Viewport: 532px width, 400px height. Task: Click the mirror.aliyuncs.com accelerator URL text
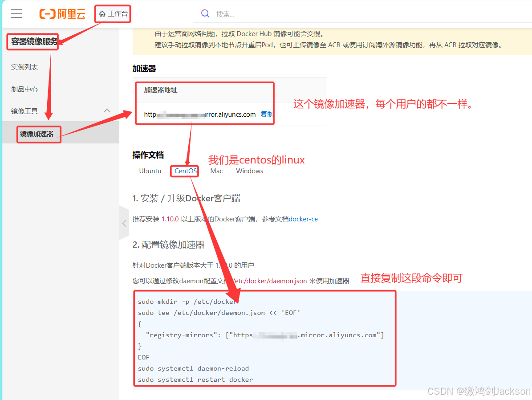pyautogui.click(x=200, y=114)
